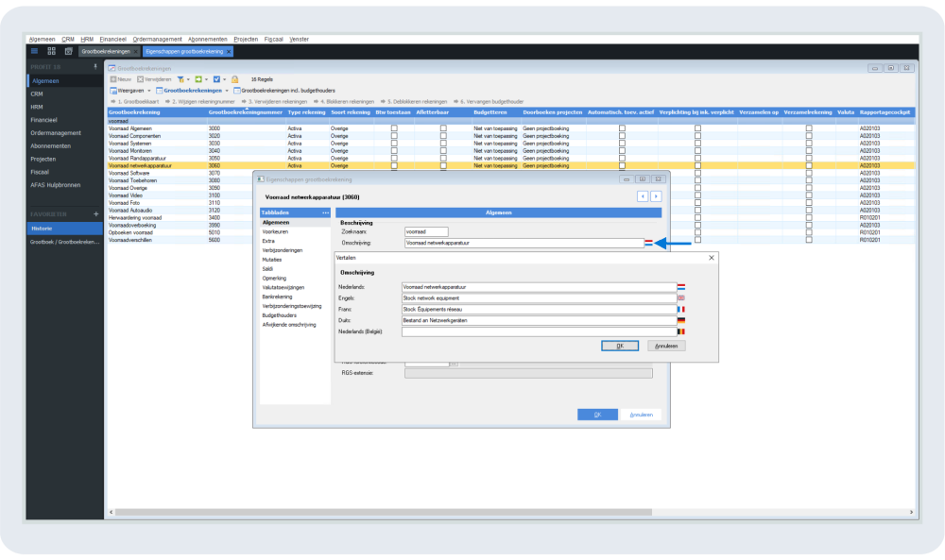The height and width of the screenshot is (560, 945).
Task: Click the horizontal scrollbar thumb
Action: (384, 512)
